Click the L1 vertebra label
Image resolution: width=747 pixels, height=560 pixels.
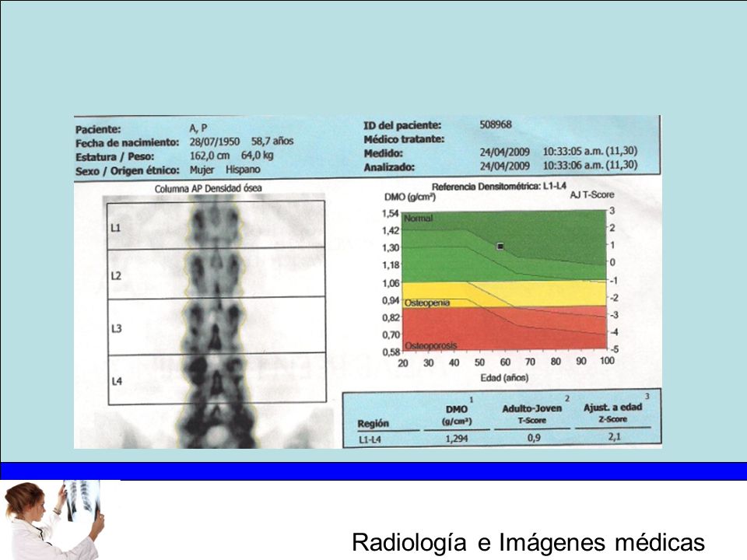116,228
